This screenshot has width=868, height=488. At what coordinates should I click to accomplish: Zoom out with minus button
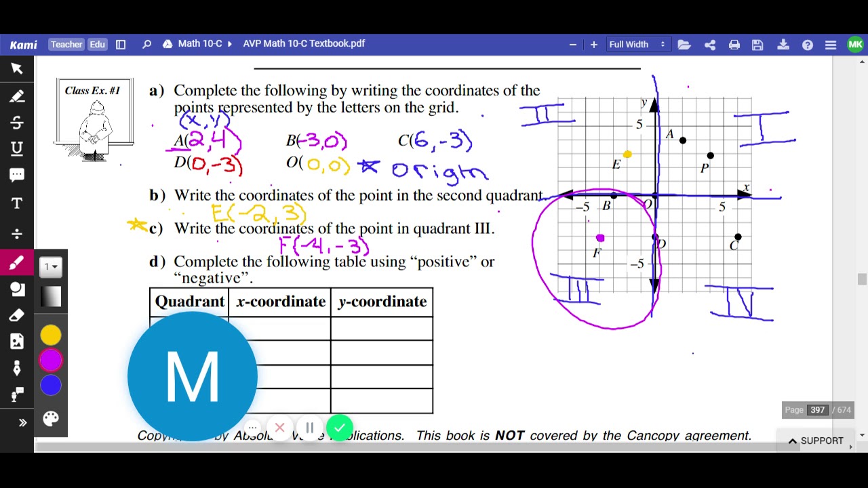[573, 45]
